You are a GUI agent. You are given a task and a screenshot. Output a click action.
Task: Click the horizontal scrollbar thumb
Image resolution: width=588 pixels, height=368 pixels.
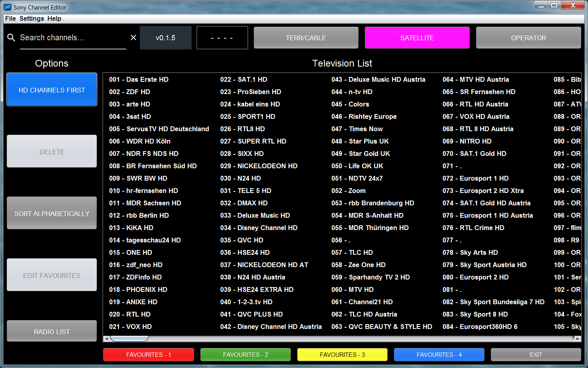pos(129,338)
